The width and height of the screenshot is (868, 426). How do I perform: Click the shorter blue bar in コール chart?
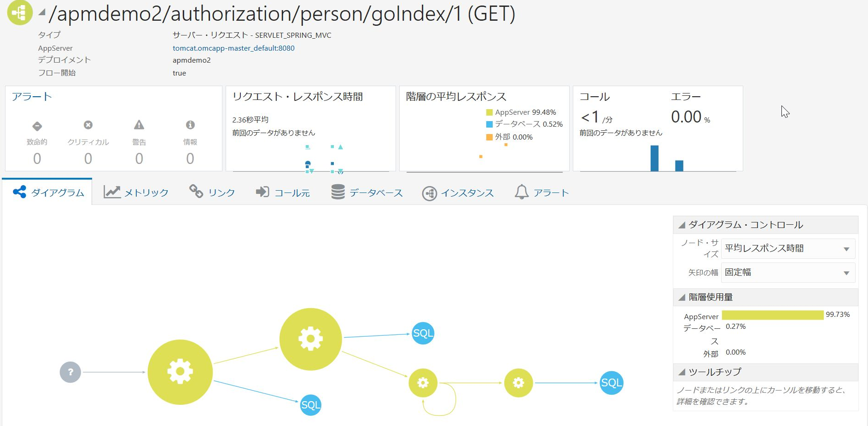coord(679,166)
